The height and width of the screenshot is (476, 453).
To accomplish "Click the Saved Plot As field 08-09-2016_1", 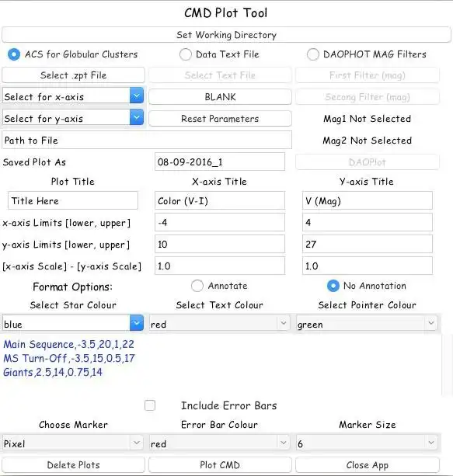I will click(220, 162).
